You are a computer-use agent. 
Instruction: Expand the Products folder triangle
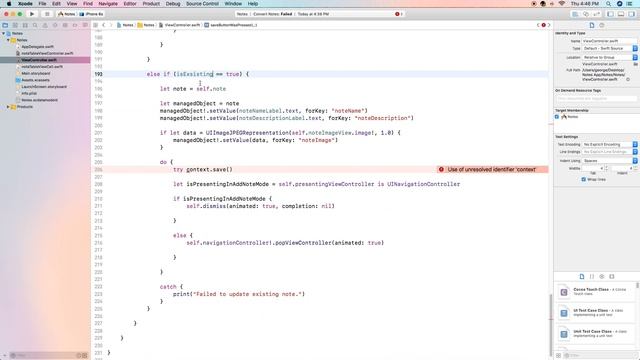pyautogui.click(x=8, y=107)
